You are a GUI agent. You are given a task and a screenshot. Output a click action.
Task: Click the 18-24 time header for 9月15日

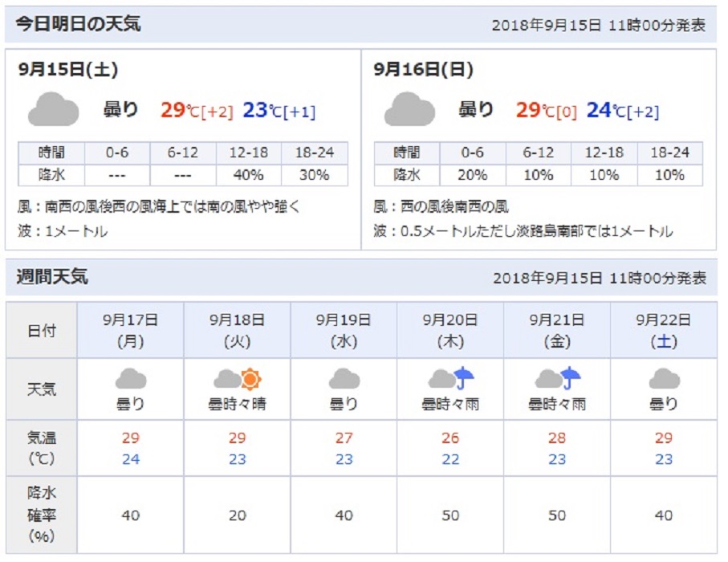[315, 153]
